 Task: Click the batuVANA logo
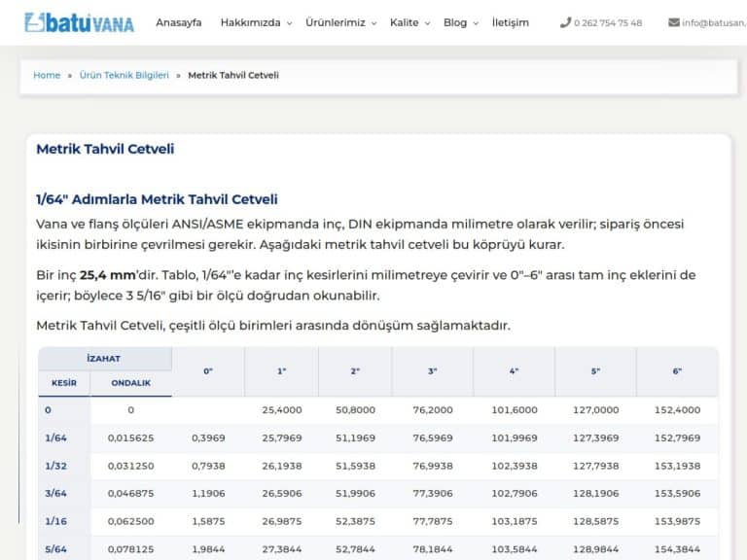coord(79,22)
